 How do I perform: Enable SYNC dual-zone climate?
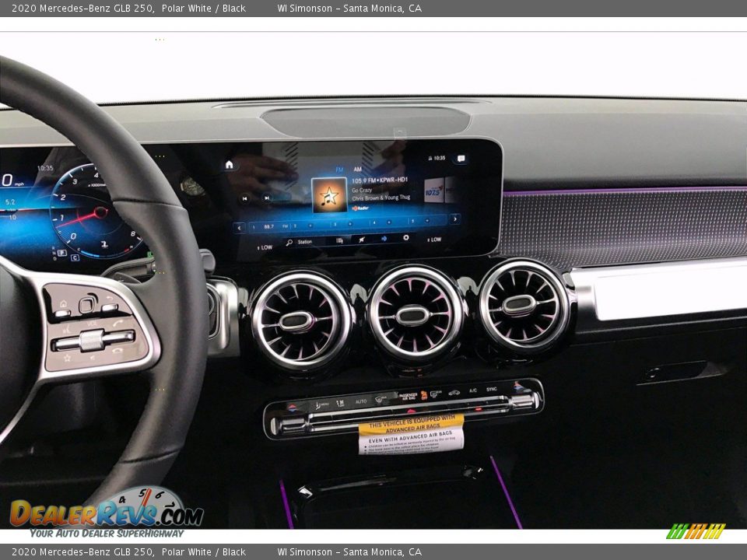pyautogui.click(x=492, y=390)
